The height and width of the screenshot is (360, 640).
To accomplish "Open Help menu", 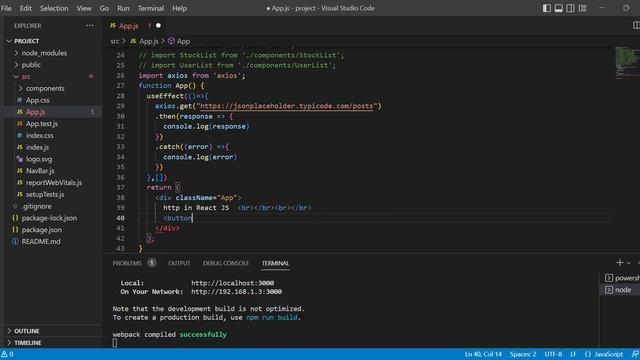I will (x=179, y=8).
